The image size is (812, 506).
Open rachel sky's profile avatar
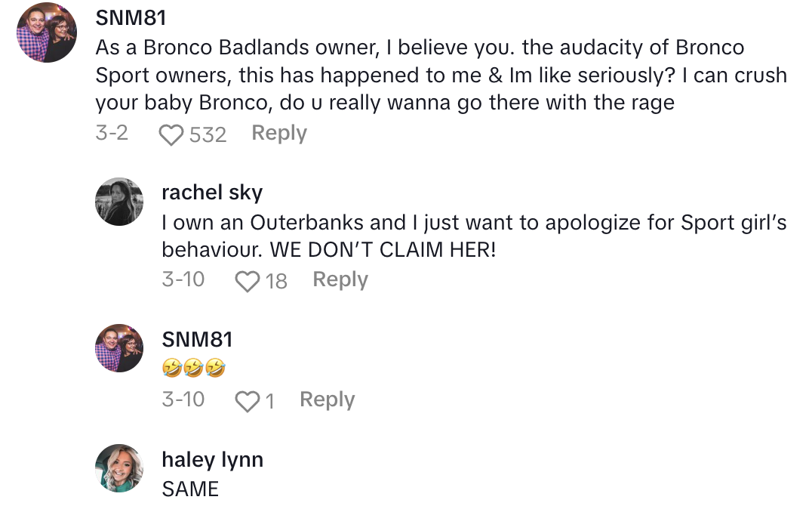[119, 202]
